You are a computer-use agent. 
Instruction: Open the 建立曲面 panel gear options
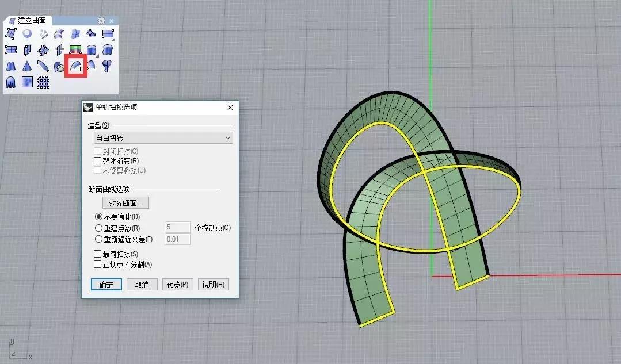(x=101, y=21)
